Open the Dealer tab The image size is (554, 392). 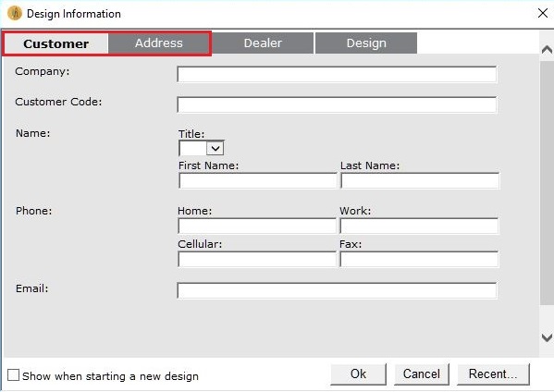263,43
